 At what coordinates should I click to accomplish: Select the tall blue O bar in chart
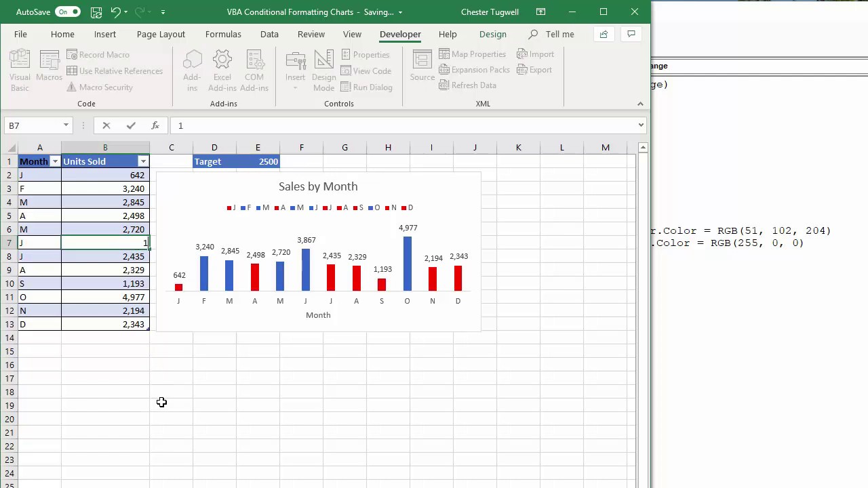(407, 264)
